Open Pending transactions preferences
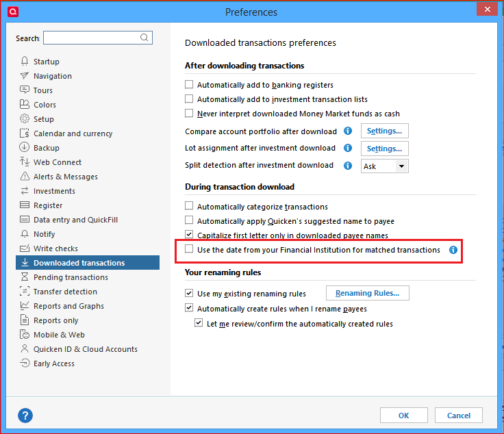 coord(71,277)
